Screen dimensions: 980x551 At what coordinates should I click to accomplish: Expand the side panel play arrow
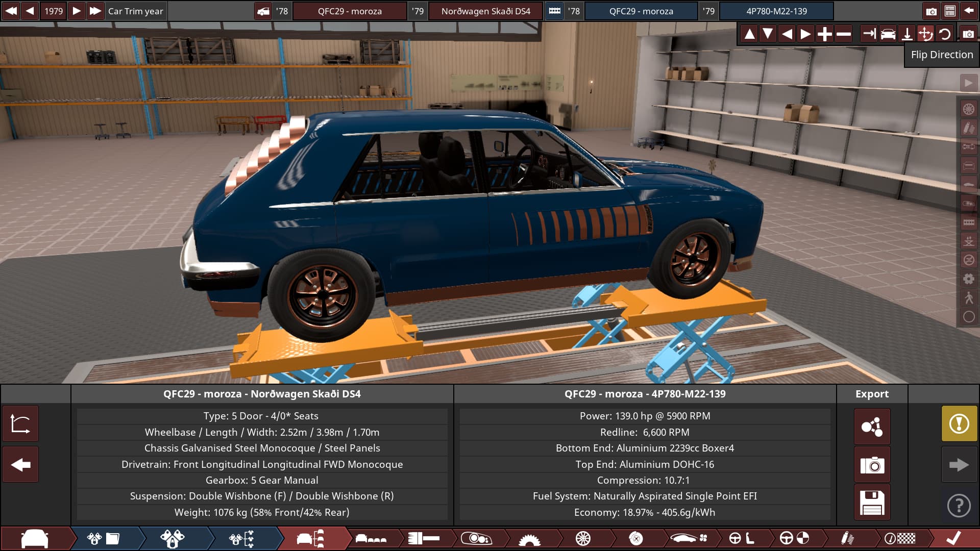pos(968,83)
